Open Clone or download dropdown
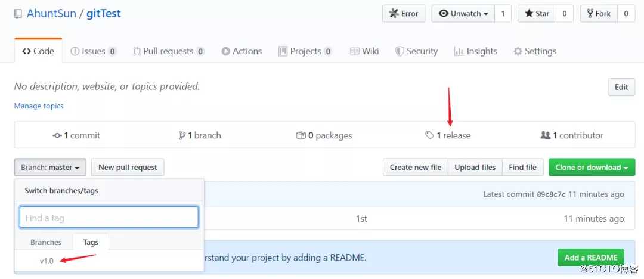Viewport: 644px width, 279px height. point(592,168)
